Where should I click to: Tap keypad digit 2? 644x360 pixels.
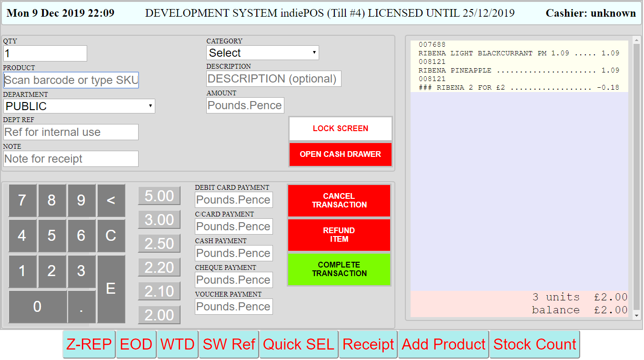pos(52,271)
